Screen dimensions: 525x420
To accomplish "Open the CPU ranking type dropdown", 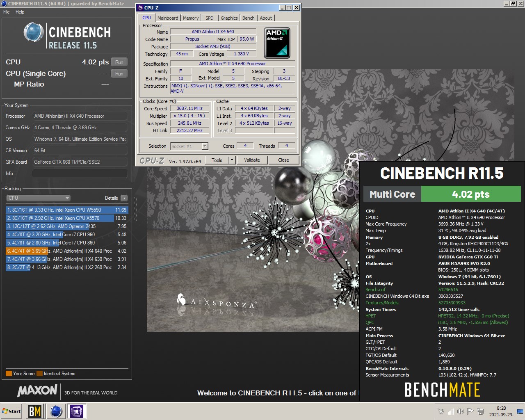I will click(x=39, y=198).
